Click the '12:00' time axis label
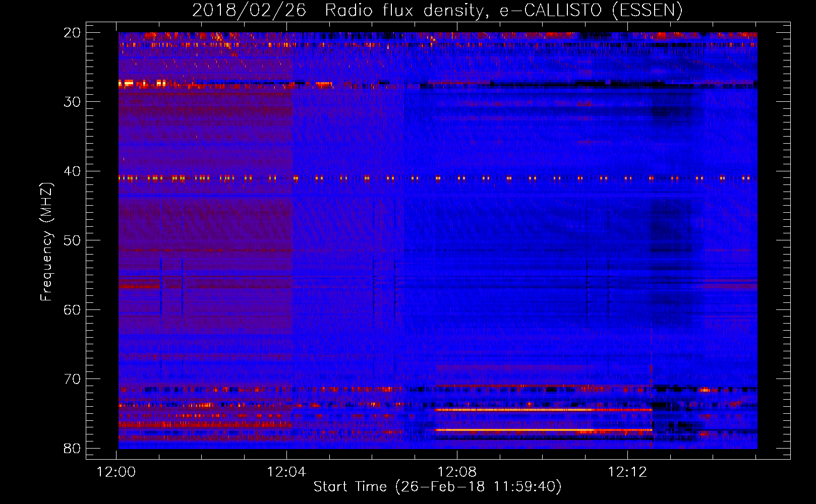The height and width of the screenshot is (504, 816). pos(116,472)
